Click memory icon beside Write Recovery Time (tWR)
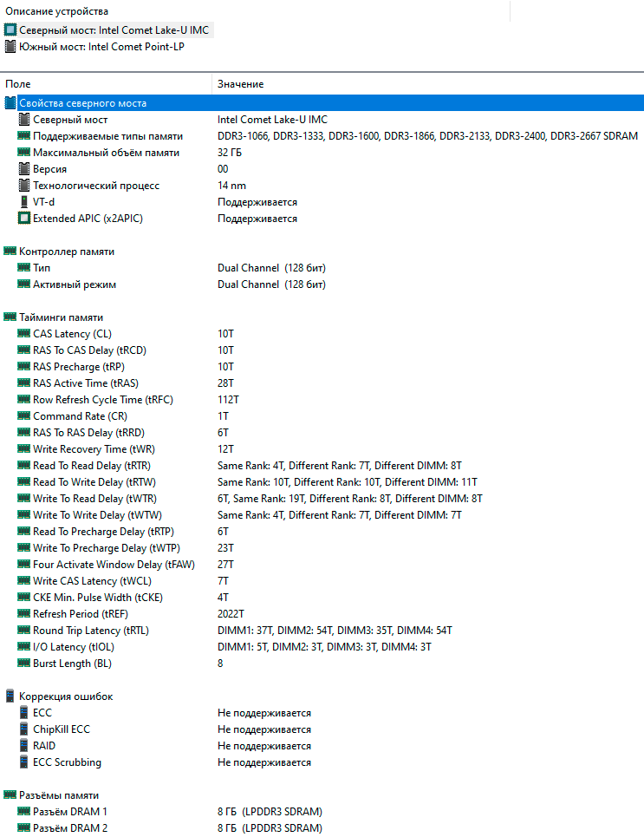This screenshot has width=644, height=837. [x=23, y=449]
